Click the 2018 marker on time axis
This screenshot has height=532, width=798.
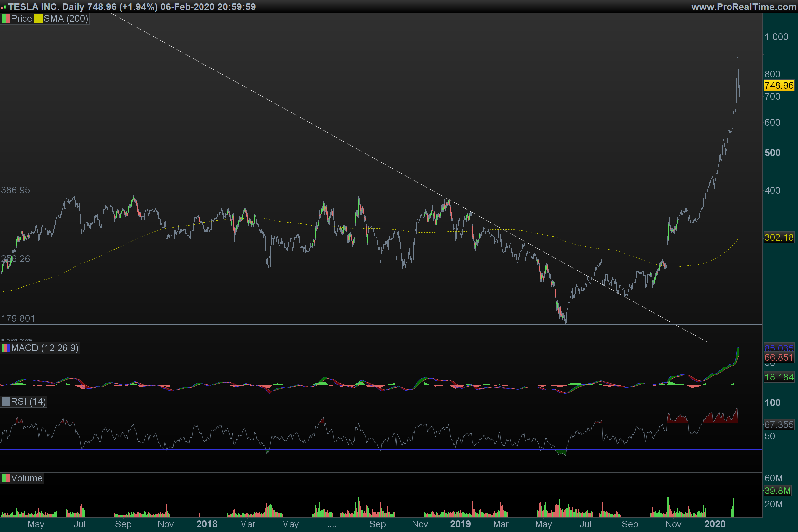tap(207, 524)
